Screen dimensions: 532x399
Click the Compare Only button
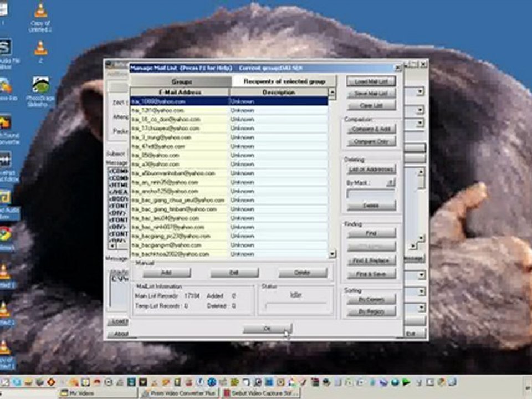(371, 141)
